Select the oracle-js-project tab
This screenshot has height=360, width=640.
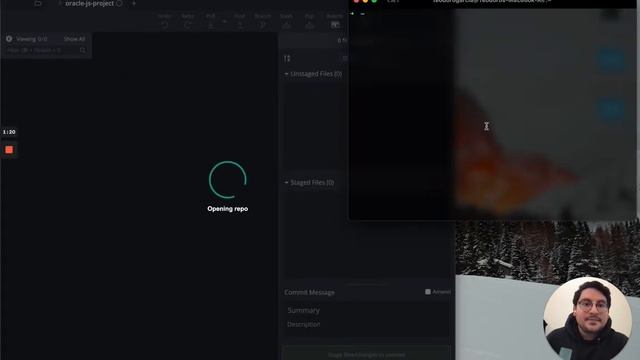(x=89, y=3)
